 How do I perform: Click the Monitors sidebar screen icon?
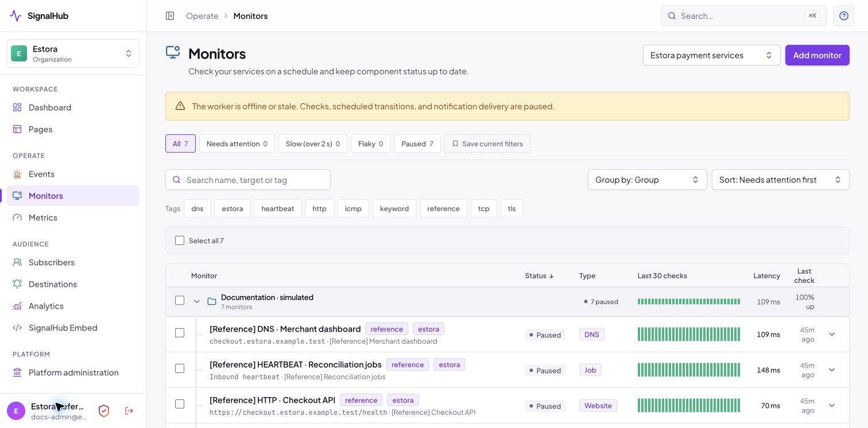[17, 196]
